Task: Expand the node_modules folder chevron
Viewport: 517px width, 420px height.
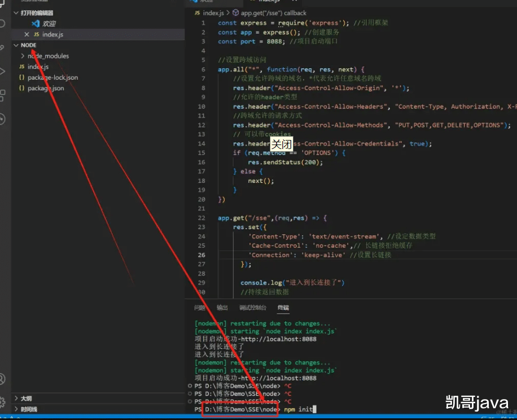Action: click(23, 56)
